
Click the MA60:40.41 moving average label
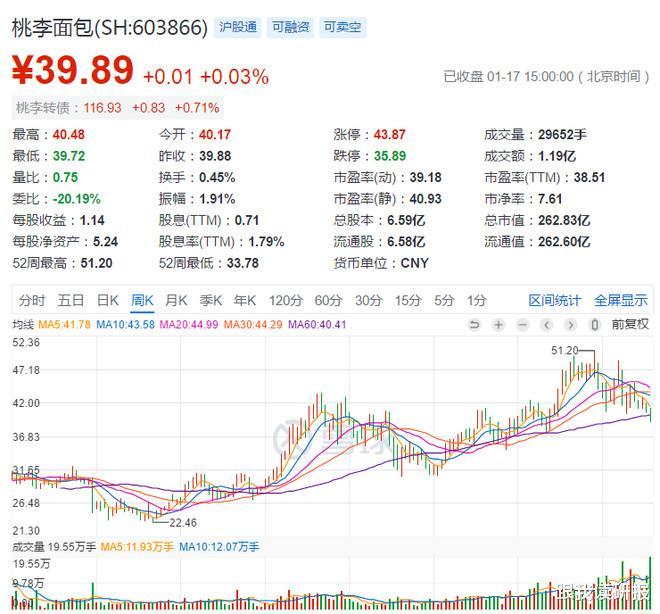(317, 324)
